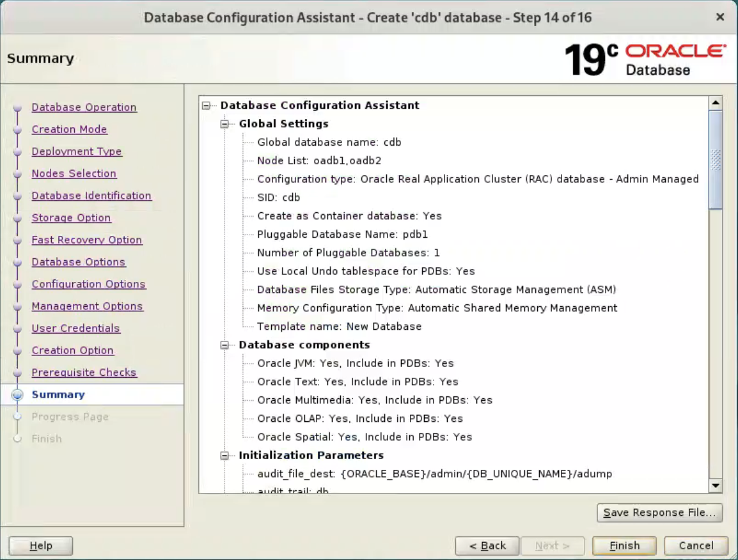Select the audit_file_dest parameter row
This screenshot has width=738, height=560.
click(x=434, y=474)
